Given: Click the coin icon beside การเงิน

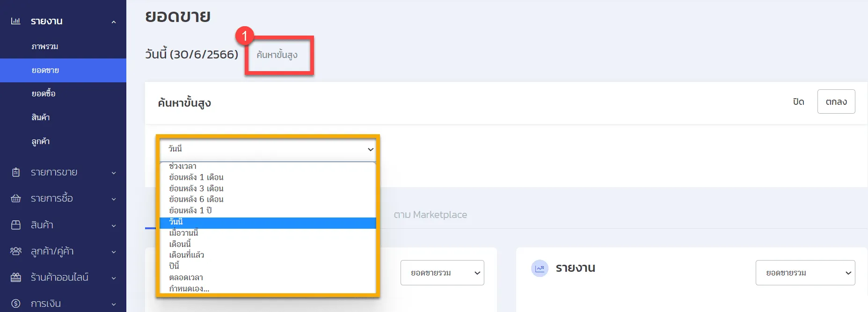Looking at the screenshot, I should [16, 304].
